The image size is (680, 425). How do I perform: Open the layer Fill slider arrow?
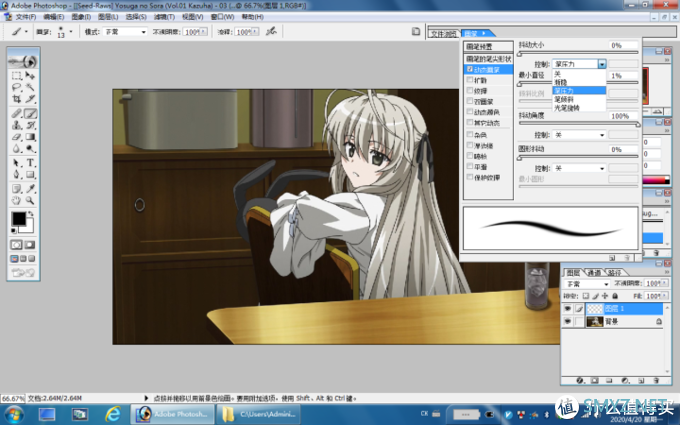665,296
